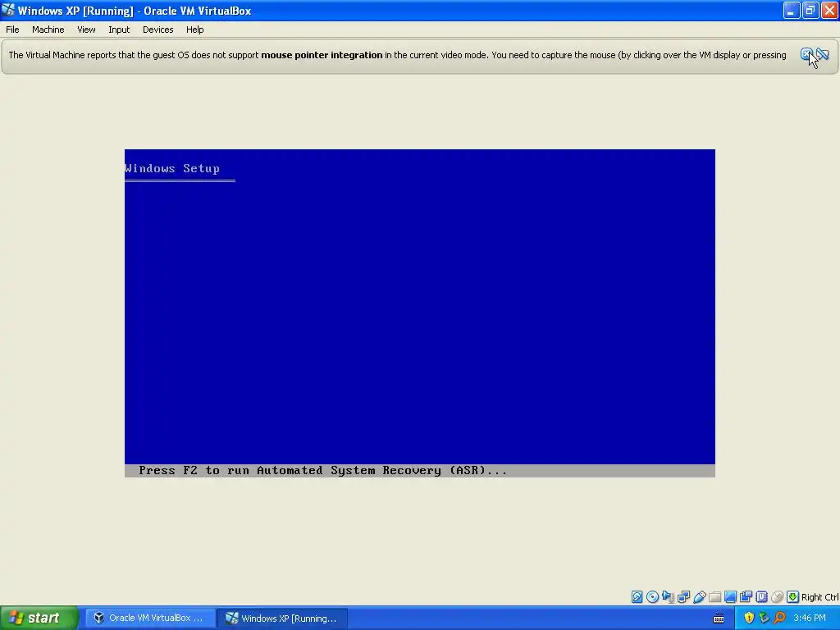The height and width of the screenshot is (630, 840).
Task: Switch to Oracle VM VirtualBox Manager taskbar button
Action: point(149,618)
